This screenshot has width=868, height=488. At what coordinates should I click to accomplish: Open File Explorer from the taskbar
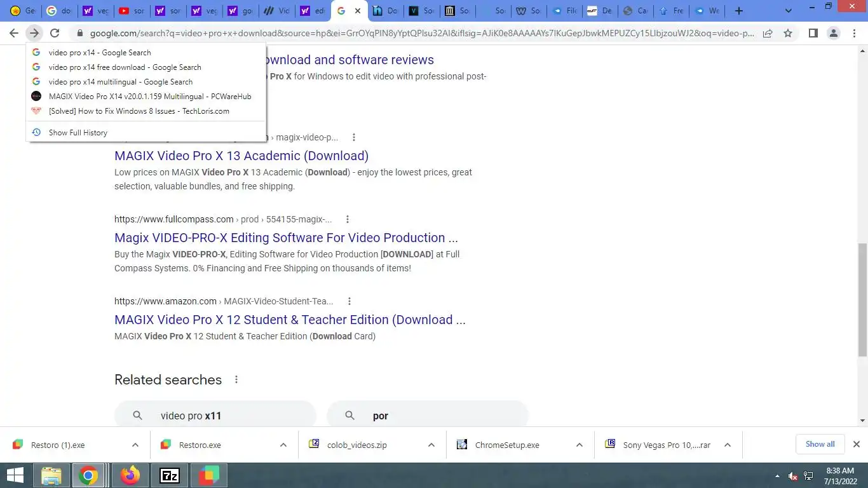click(51, 475)
